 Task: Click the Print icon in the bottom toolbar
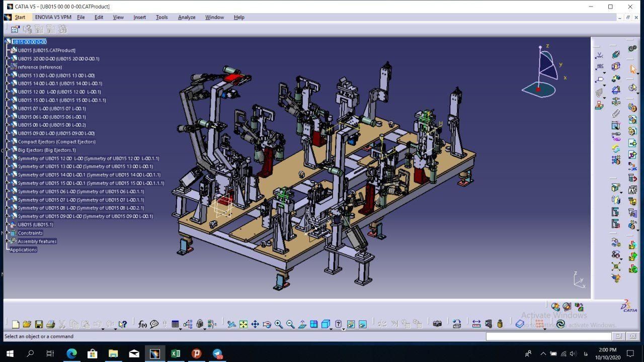tap(50, 324)
